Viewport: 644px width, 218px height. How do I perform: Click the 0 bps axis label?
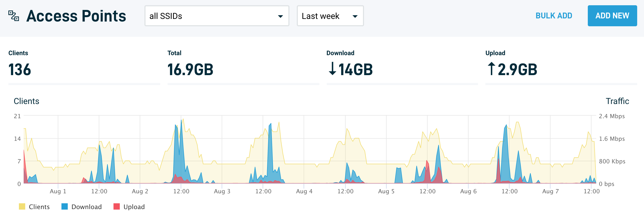[606, 184]
